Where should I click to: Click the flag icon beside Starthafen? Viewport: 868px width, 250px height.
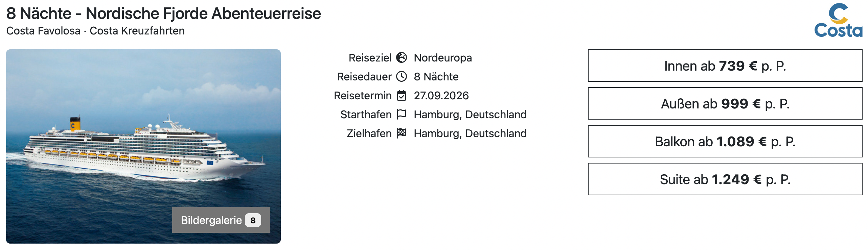(402, 114)
